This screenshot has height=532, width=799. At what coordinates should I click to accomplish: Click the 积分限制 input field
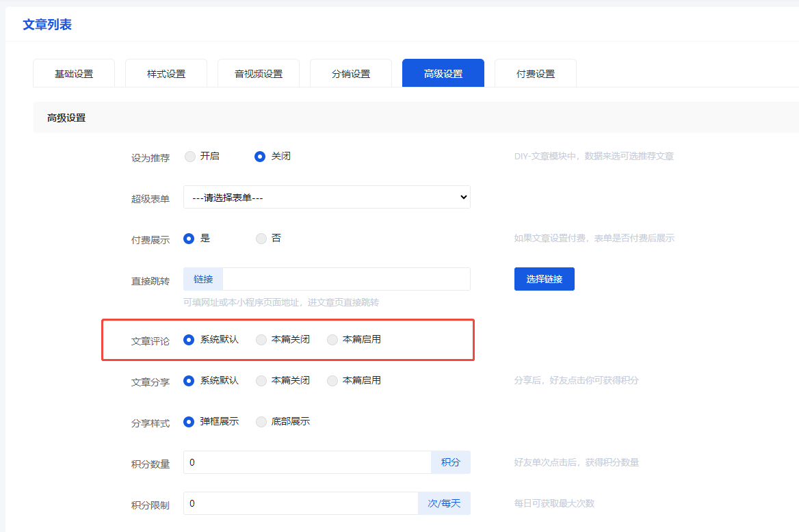(301, 503)
